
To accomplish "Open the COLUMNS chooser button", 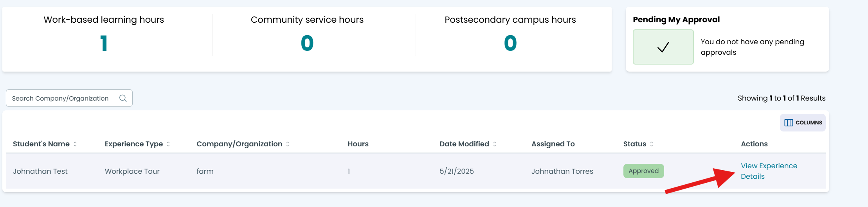I will pos(803,122).
